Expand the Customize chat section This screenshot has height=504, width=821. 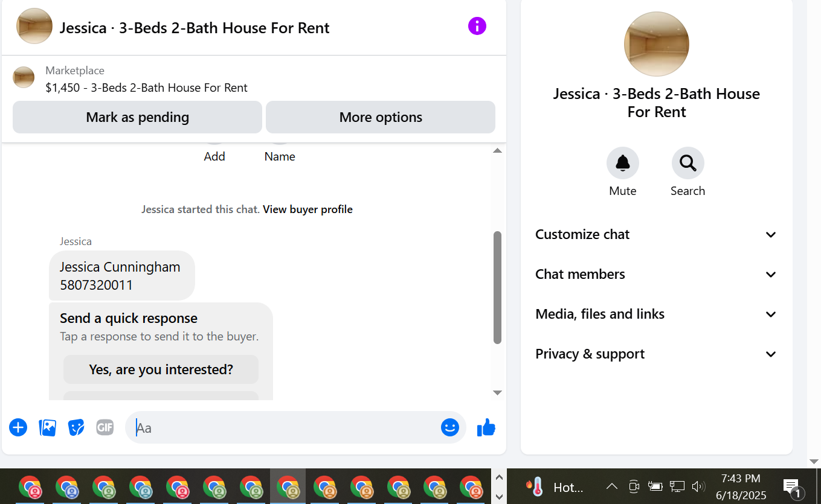coord(656,234)
